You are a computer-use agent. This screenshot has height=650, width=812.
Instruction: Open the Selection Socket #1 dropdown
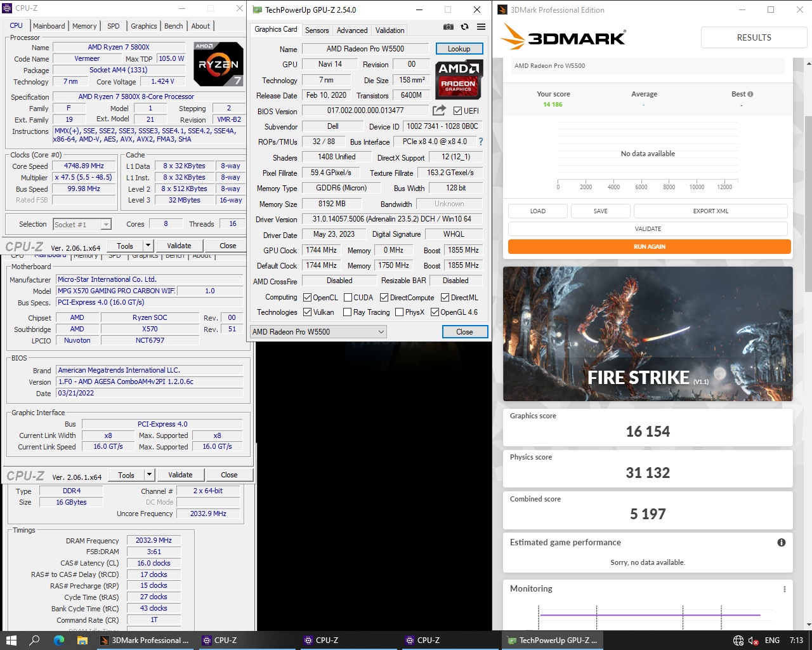[x=82, y=224]
